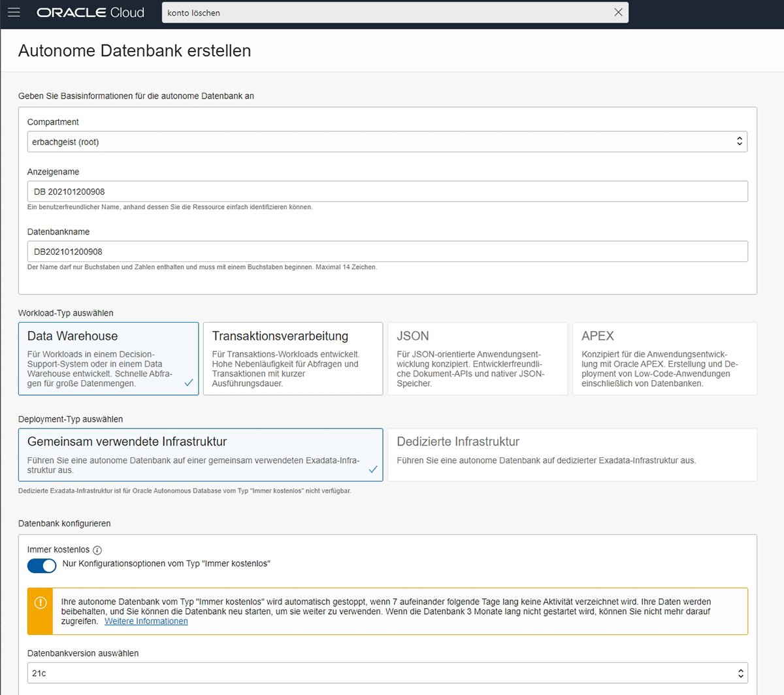Click the Anzeigename input field

[387, 191]
